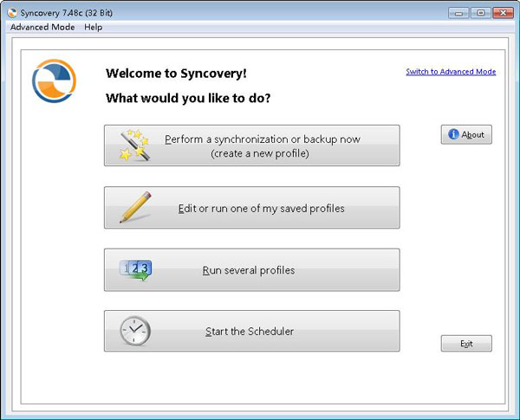The image size is (520, 420).
Task: Click the blue info icon on About
Action: click(x=452, y=134)
